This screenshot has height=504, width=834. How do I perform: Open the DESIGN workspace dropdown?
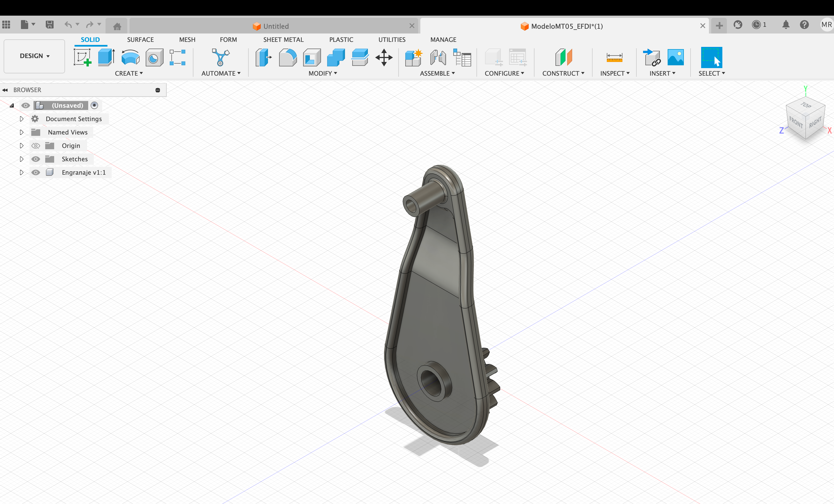pyautogui.click(x=34, y=56)
